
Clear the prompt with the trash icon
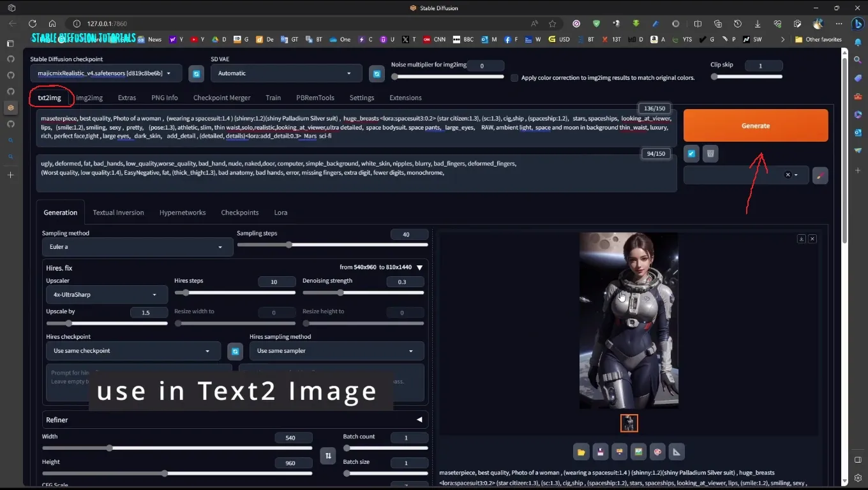click(710, 154)
